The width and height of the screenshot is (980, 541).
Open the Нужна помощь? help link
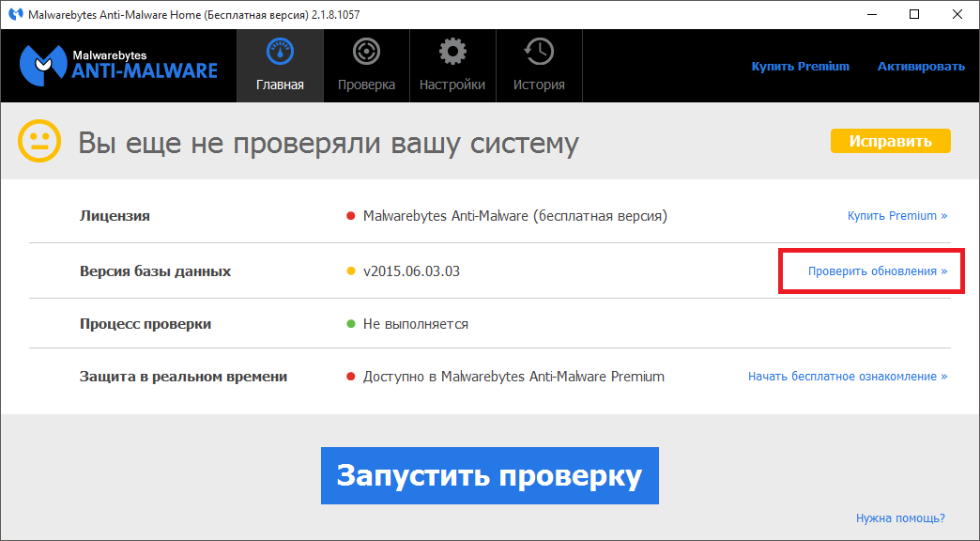[x=900, y=518]
